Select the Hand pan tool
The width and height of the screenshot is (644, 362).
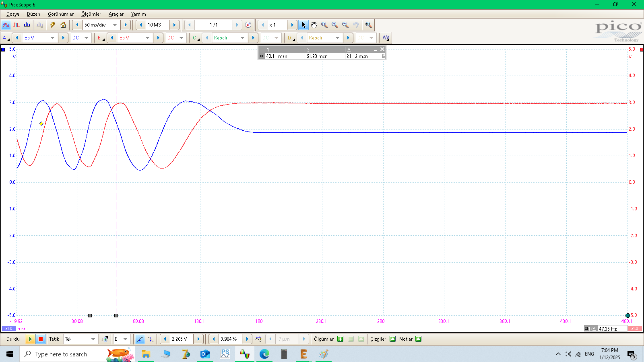pyautogui.click(x=314, y=25)
